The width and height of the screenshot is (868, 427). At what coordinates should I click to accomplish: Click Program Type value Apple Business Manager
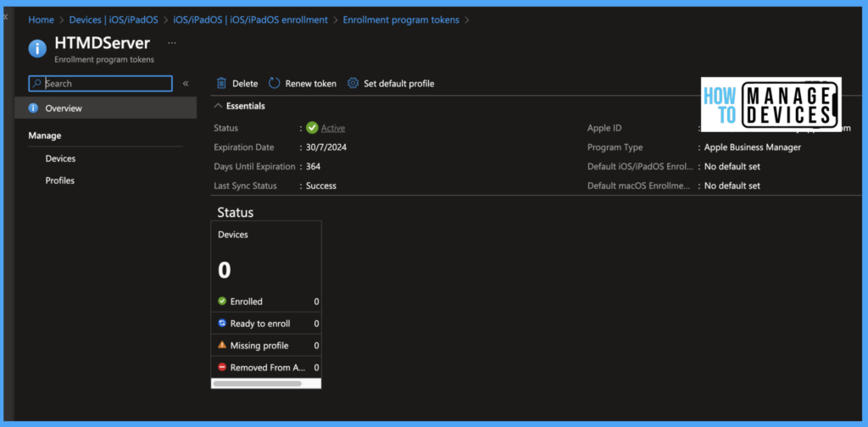(753, 147)
